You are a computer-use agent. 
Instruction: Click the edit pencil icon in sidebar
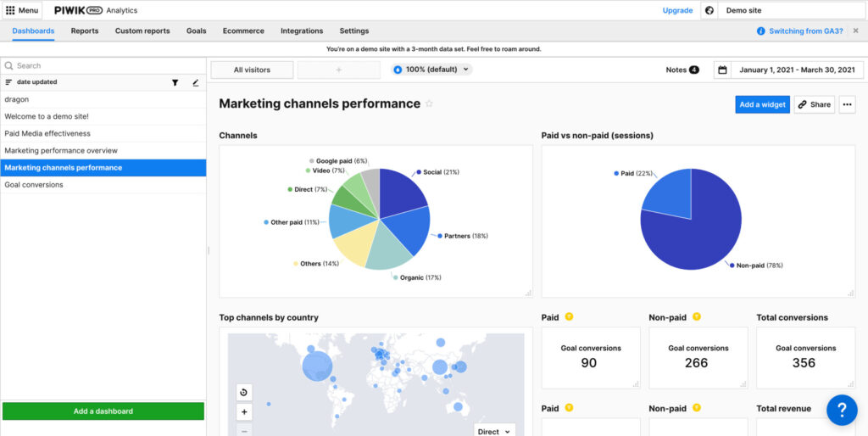coord(196,82)
